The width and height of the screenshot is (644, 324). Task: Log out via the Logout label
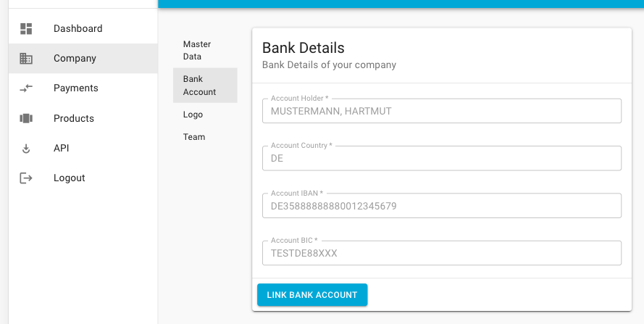(x=70, y=178)
